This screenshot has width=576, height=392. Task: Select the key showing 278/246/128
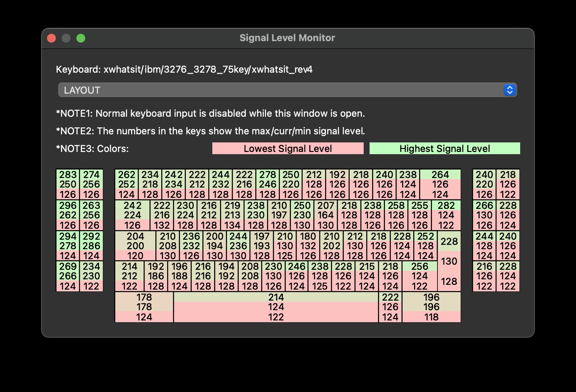pyautogui.click(x=267, y=184)
